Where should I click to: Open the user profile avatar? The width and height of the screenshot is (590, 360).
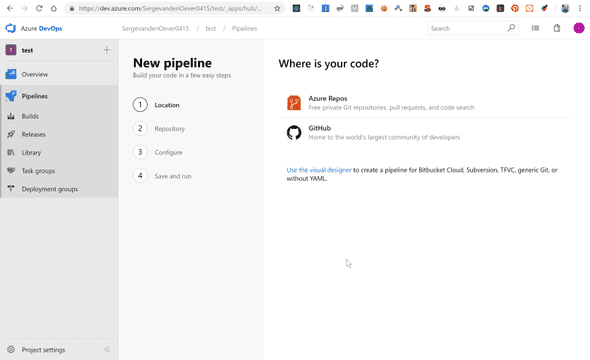point(579,28)
